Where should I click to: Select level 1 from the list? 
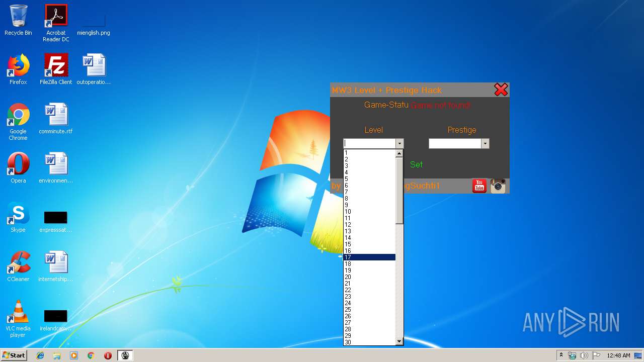369,153
